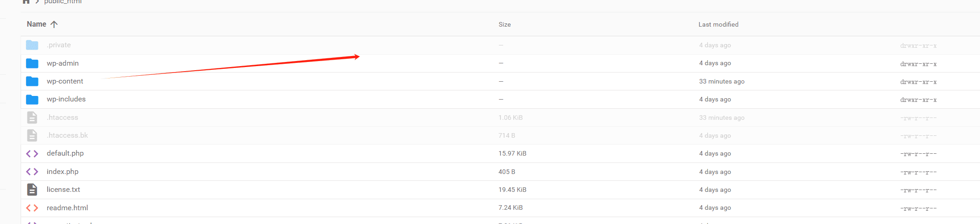Click the wp-includes folder icon
Viewport: 980px width, 224px height.
[32, 99]
